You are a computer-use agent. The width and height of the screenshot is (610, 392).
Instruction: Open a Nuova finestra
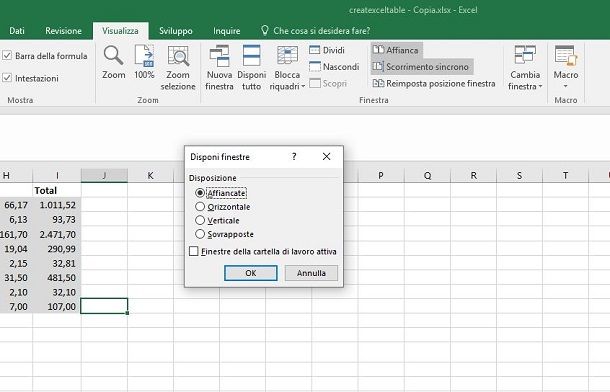point(219,68)
